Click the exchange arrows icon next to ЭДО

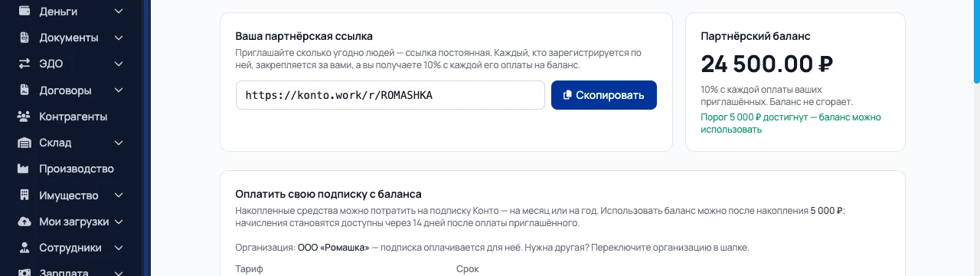tap(24, 64)
